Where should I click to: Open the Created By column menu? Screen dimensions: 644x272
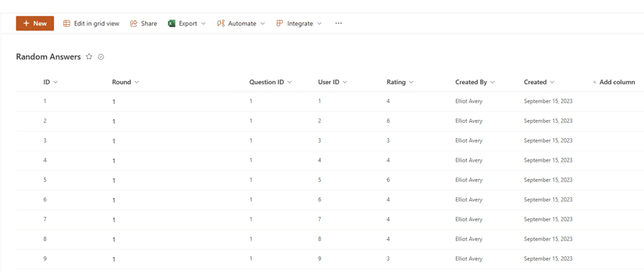click(x=475, y=82)
